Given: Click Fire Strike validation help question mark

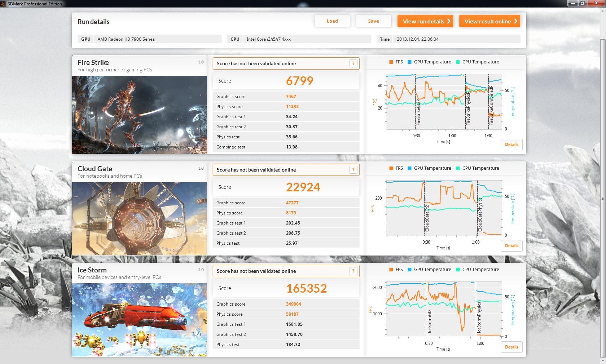Looking at the screenshot, I should (x=353, y=63).
